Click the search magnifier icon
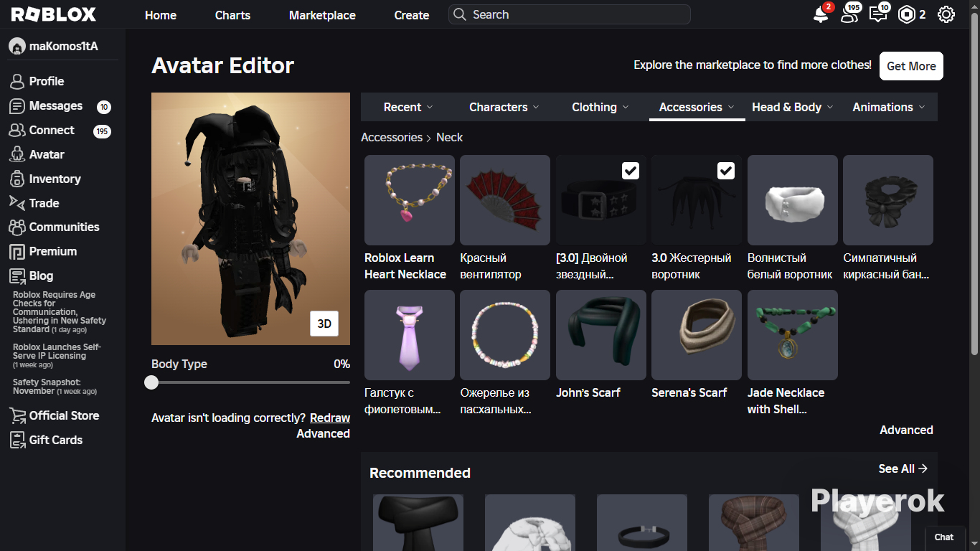Viewport: 980px width, 551px height. click(x=460, y=14)
